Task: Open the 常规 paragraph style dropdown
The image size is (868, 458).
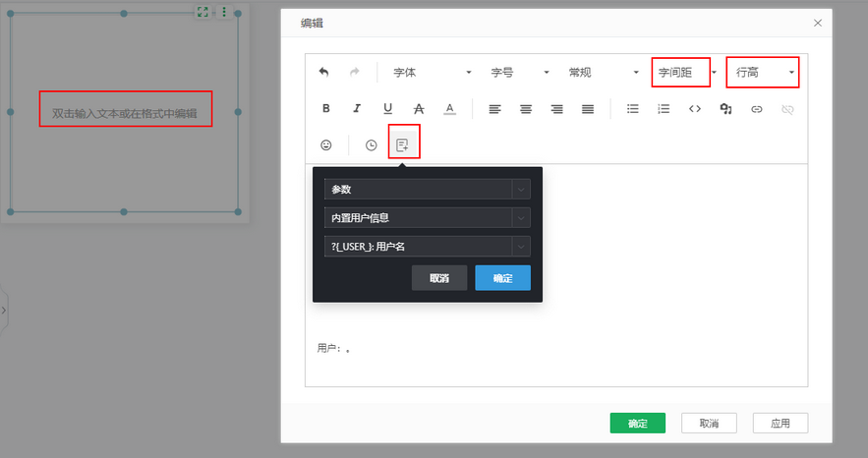Action: coord(604,73)
